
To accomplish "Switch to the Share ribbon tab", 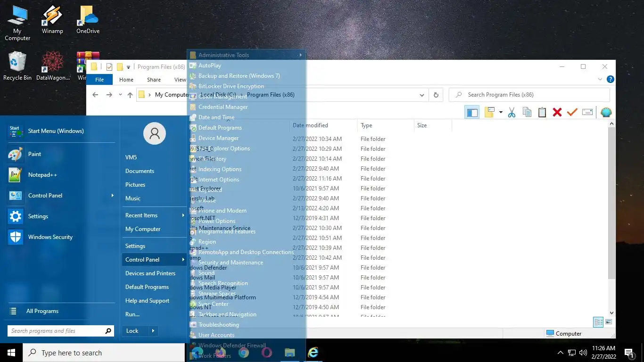I will coord(154,80).
